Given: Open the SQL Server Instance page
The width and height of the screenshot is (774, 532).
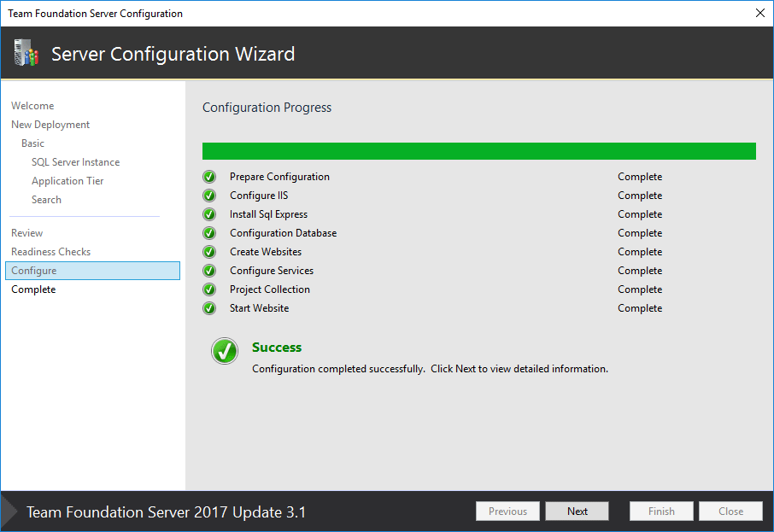Looking at the screenshot, I should [75, 162].
